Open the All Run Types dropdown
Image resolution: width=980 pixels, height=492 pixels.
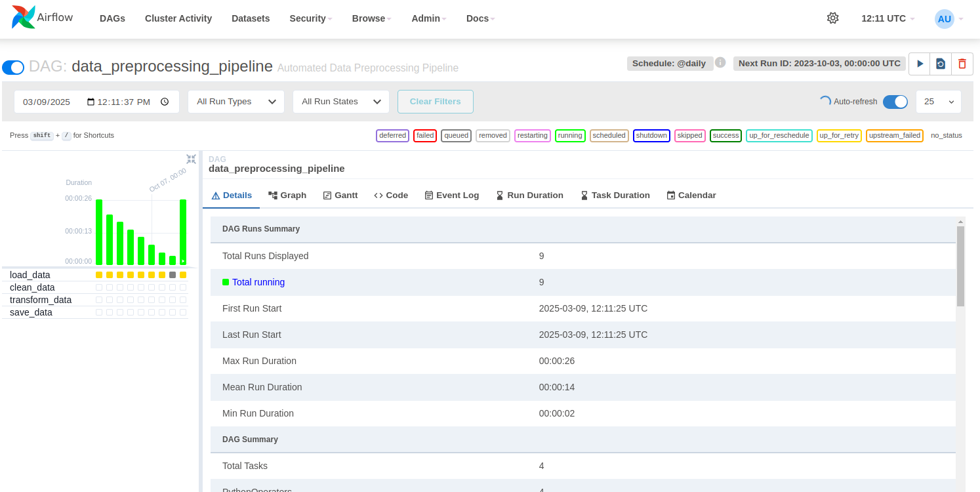[236, 102]
